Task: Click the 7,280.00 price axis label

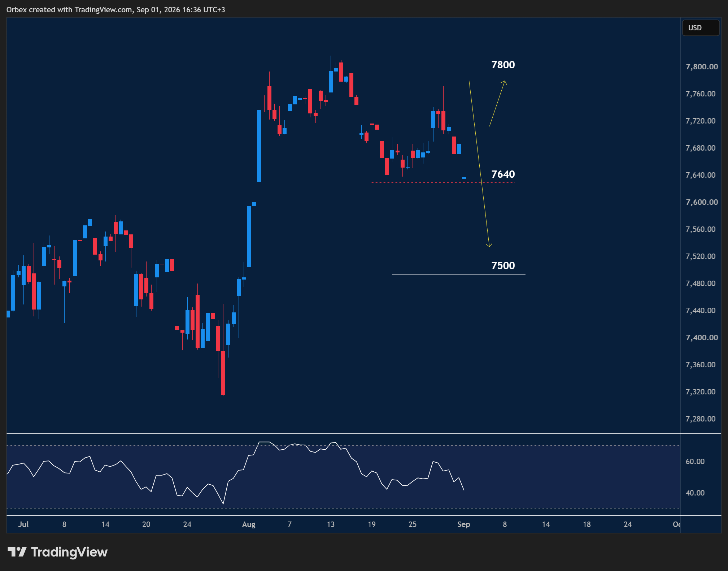Action: pyautogui.click(x=700, y=419)
